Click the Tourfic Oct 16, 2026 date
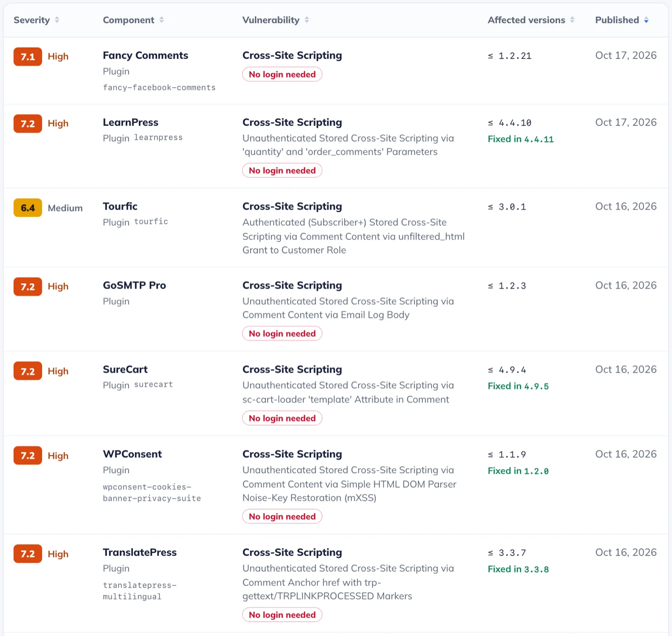672x636 pixels. coord(626,206)
